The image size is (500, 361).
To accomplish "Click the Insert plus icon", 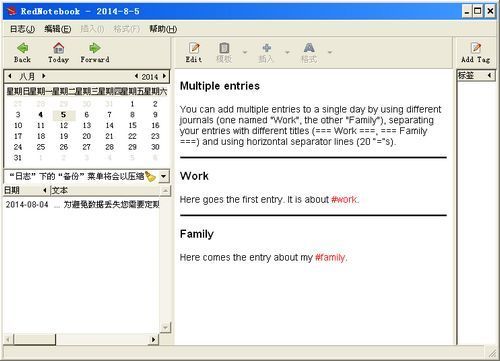I will click(266, 48).
